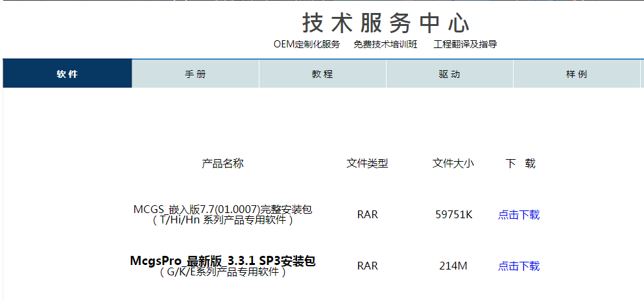Click the 工程翻译及指导 text
Image resolution: width=644 pixels, height=302 pixels.
tap(465, 44)
